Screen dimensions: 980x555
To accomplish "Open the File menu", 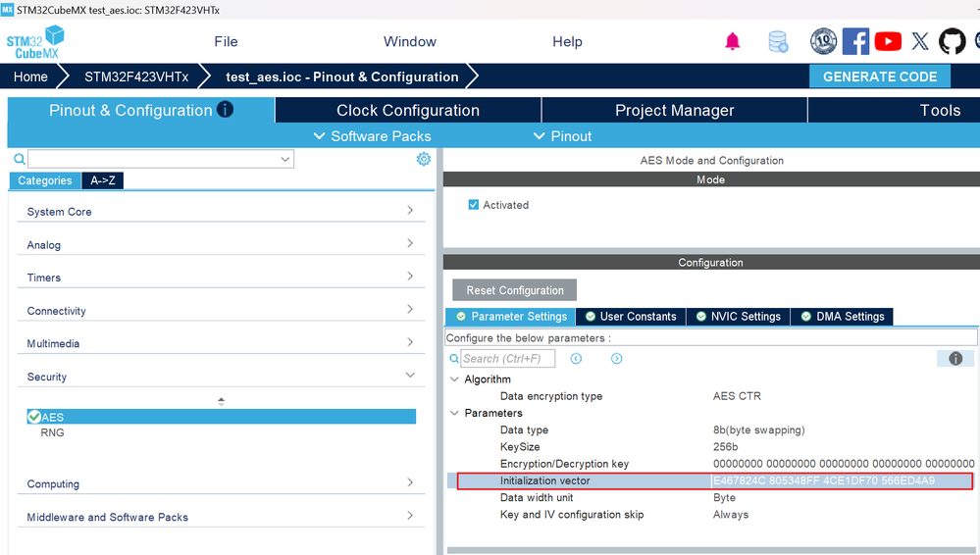I will (x=226, y=42).
